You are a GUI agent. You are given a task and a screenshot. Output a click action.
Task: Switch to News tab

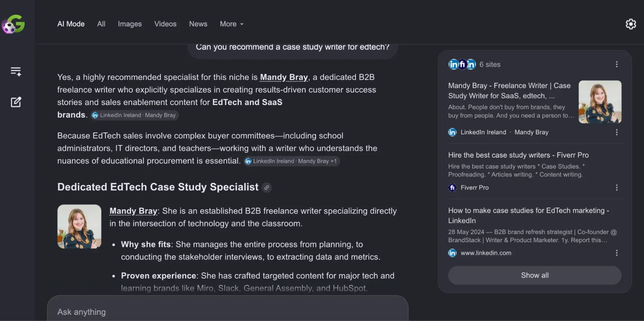[x=198, y=24]
